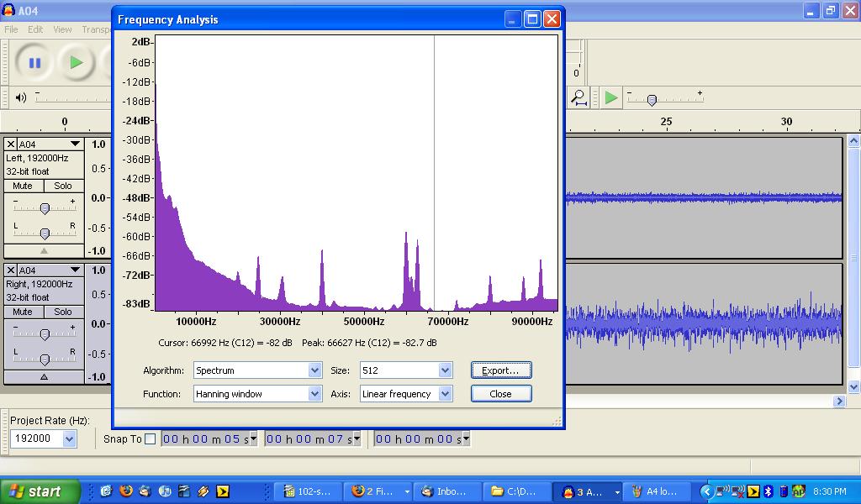Click the Export... button in Frequency Analysis
Image resolution: width=861 pixels, height=504 pixels.
click(x=500, y=370)
